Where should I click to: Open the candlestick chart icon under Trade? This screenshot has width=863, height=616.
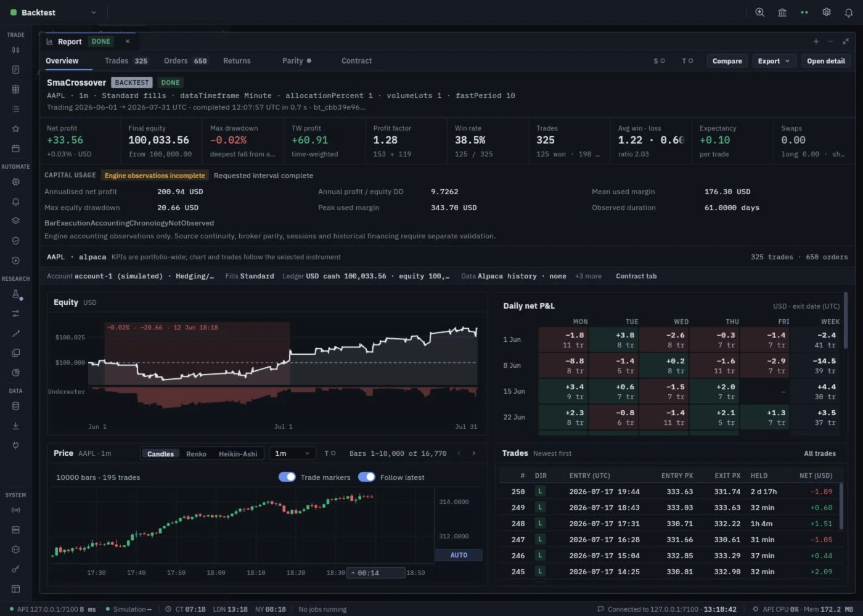15,50
